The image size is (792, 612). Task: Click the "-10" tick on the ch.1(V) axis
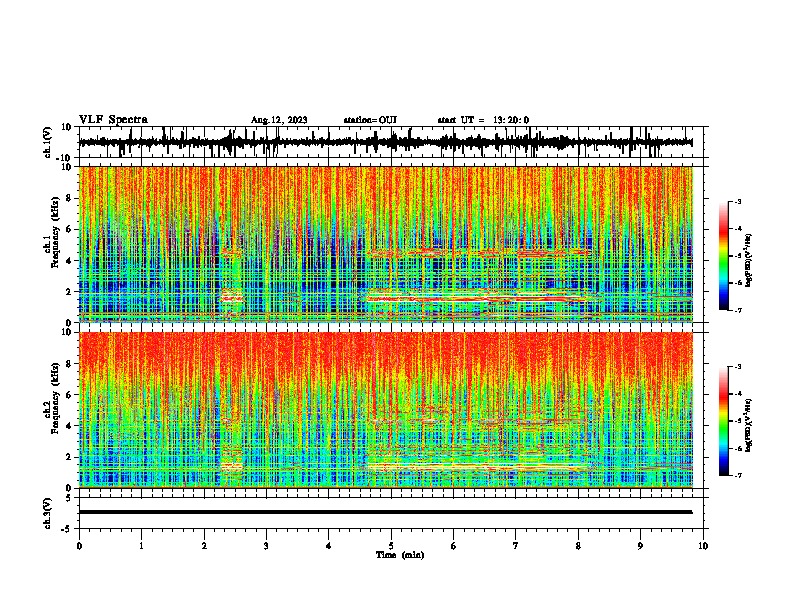[65, 158]
